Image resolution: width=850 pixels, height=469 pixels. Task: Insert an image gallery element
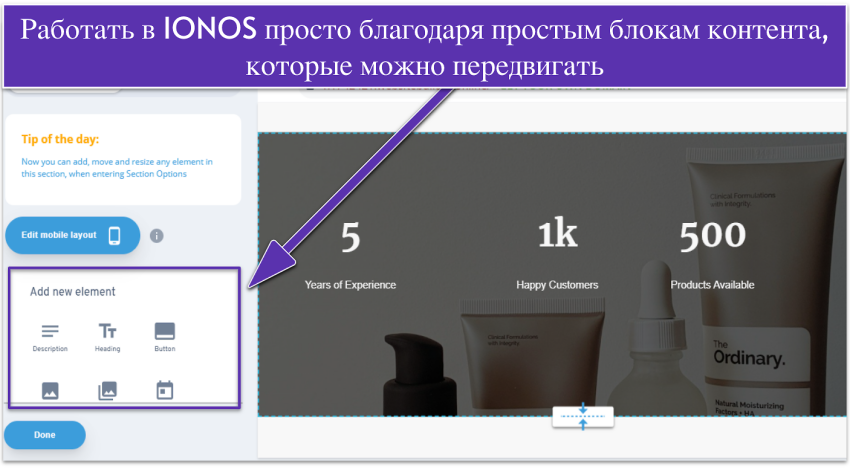(107, 390)
